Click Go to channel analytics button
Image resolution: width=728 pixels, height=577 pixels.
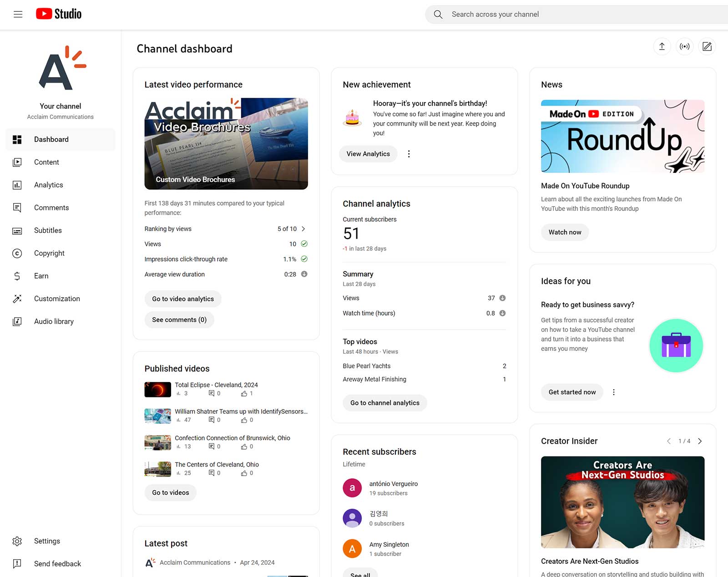pyautogui.click(x=385, y=403)
